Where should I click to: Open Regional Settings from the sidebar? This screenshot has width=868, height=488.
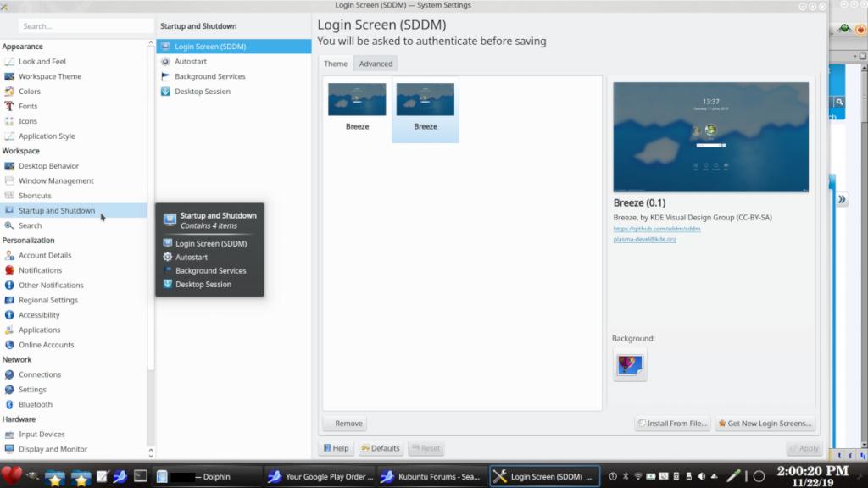point(47,300)
